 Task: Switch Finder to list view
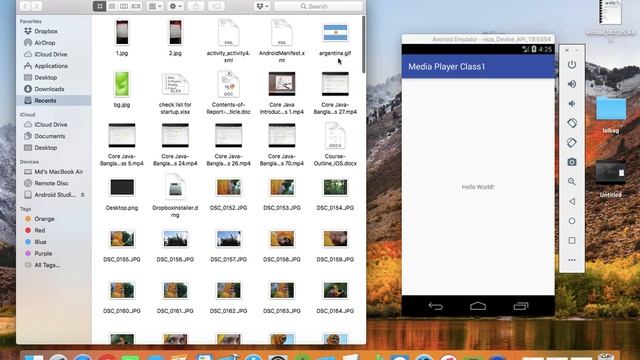112,6
